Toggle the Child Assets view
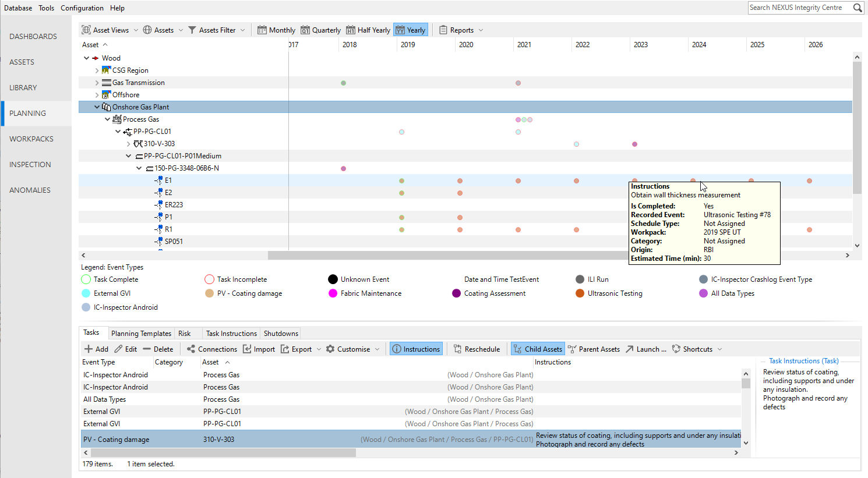 [537, 349]
